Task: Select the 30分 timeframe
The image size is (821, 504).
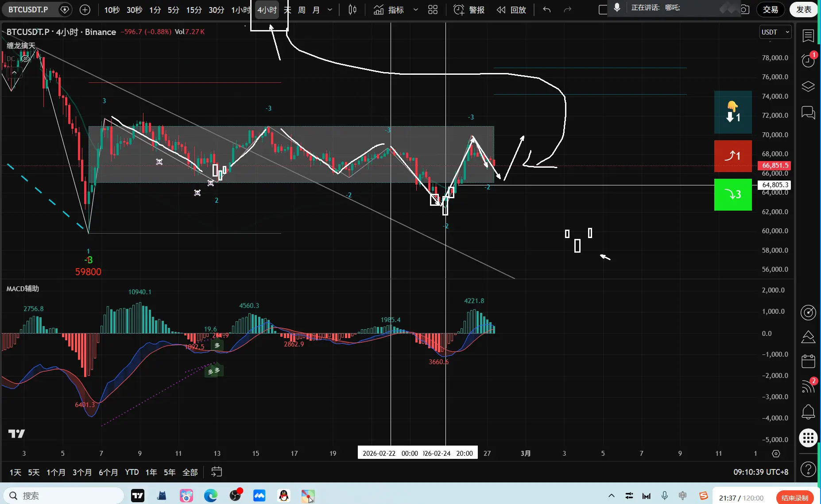Action: (217, 10)
